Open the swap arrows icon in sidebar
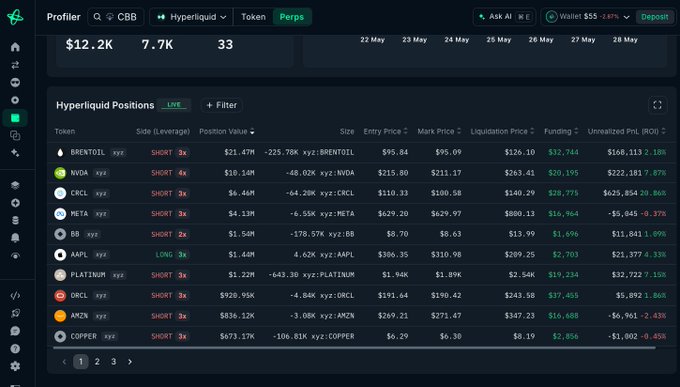 pyautogui.click(x=15, y=65)
